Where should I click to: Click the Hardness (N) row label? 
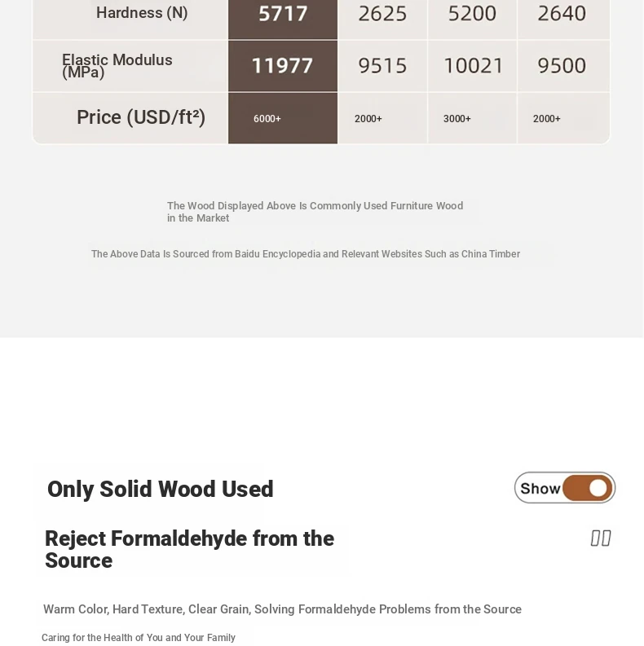142,13
